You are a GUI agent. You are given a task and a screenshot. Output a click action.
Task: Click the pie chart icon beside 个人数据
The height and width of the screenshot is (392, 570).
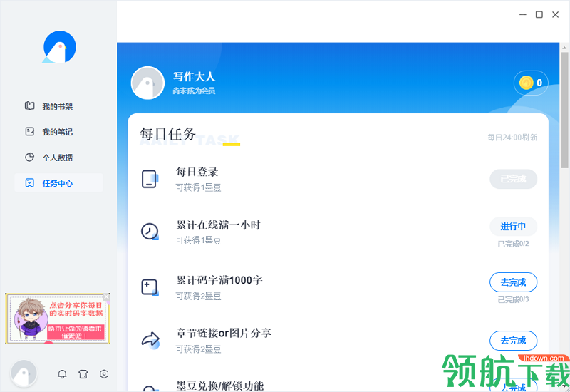(29, 157)
